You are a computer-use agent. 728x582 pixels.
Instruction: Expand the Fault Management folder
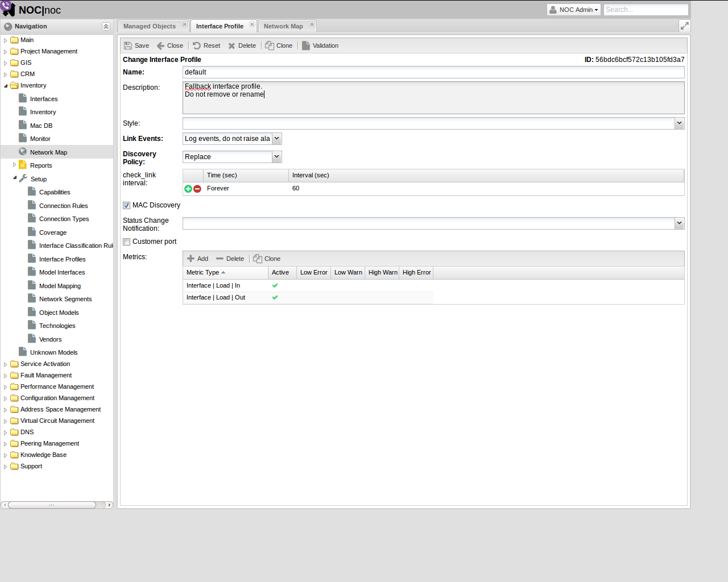(6, 376)
